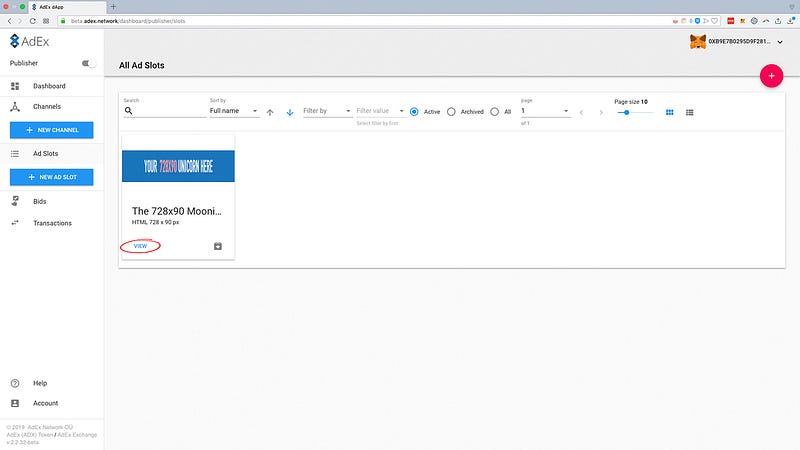This screenshot has width=800, height=450.
Task: Click the red extension icon in toolbar
Action: 731,21
